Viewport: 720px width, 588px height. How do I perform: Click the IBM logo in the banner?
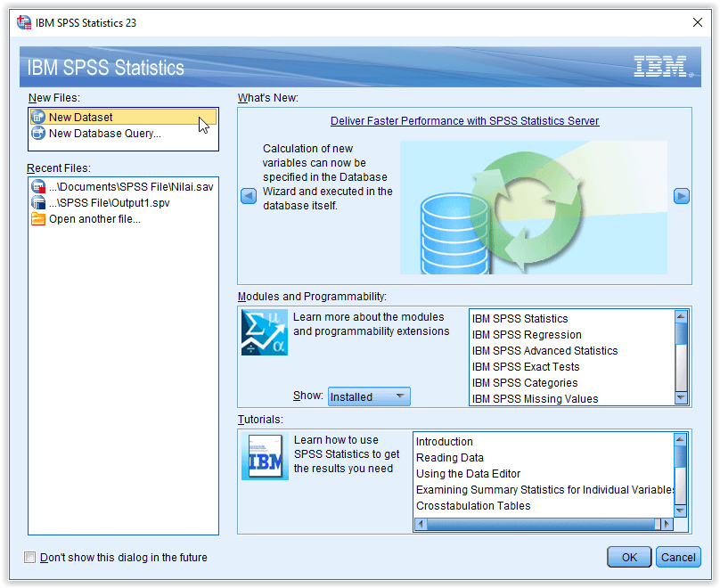663,67
